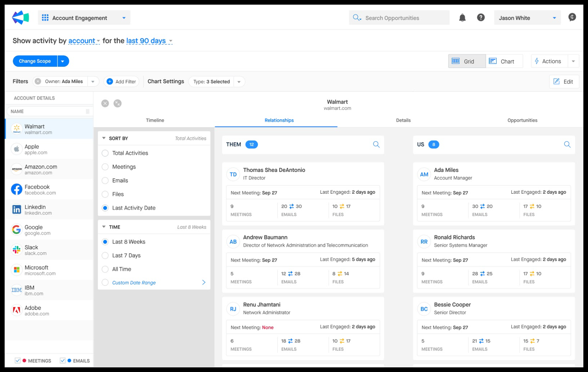This screenshot has height=372, width=588.
Task: Open the Actions dropdown arrow
Action: [x=573, y=61]
